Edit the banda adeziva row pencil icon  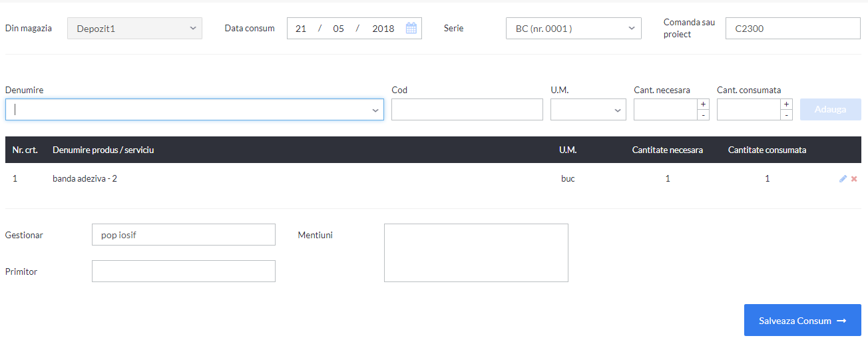(843, 178)
